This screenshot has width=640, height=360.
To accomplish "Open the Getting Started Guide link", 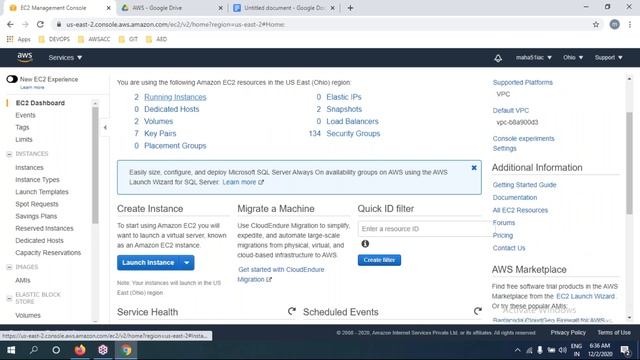I will coord(524,185).
